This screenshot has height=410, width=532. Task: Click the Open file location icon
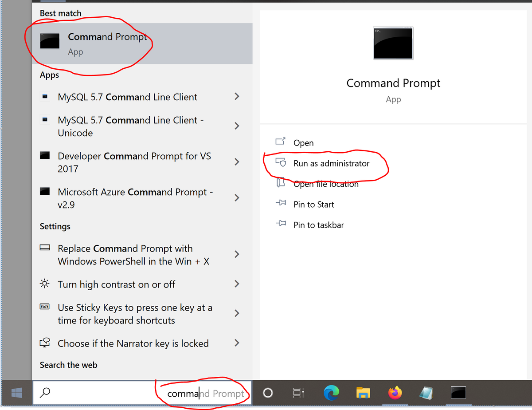coord(281,182)
